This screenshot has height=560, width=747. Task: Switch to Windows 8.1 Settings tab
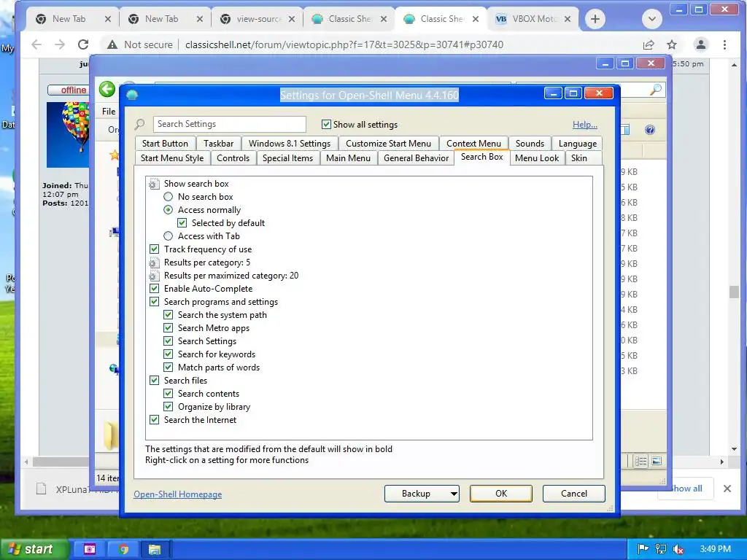(x=290, y=144)
